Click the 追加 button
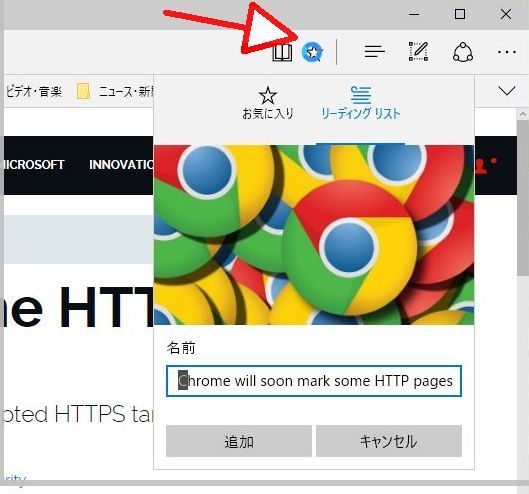 click(239, 441)
